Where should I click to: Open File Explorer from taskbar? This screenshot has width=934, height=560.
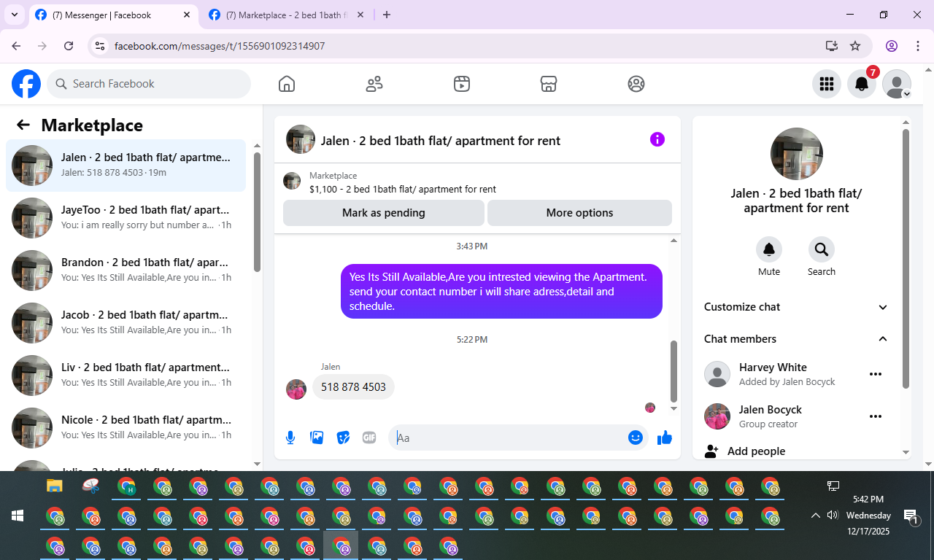pos(55,486)
